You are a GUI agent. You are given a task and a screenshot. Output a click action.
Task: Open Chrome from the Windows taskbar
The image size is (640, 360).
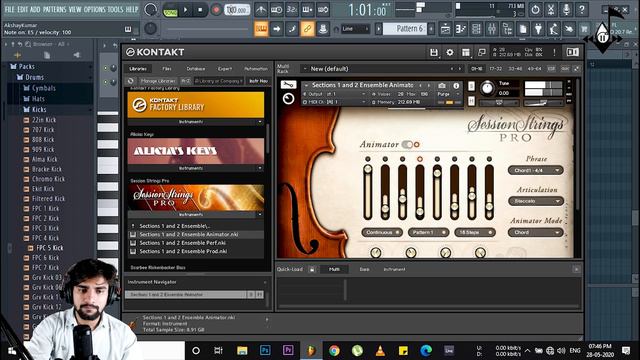pos(334,350)
